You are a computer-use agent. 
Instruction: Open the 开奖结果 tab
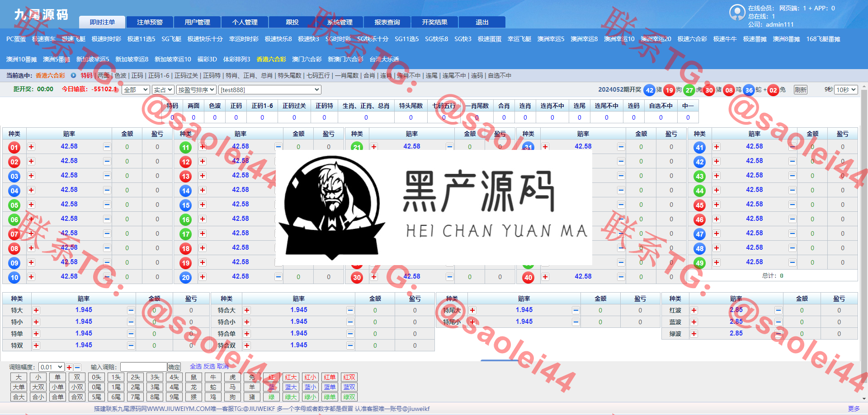[x=434, y=22]
